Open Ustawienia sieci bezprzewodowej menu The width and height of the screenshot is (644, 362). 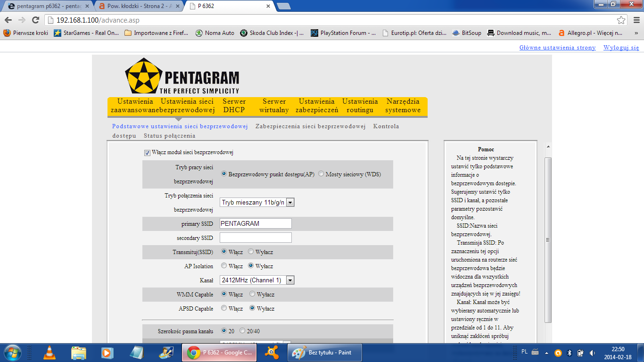point(187,106)
